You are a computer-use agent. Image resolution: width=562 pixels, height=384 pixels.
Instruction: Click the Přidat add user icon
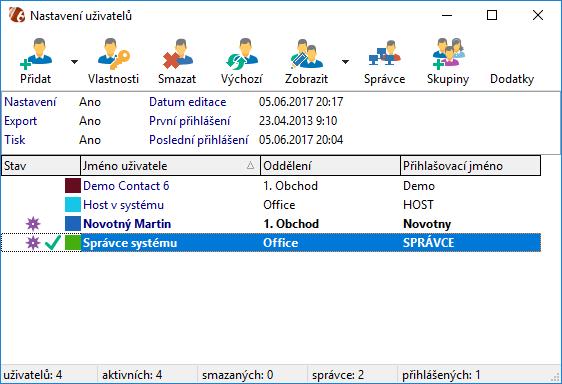[x=36, y=54]
